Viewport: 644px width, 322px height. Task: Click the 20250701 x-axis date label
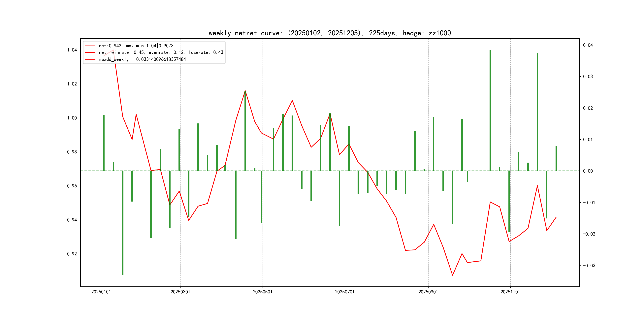[x=344, y=292]
